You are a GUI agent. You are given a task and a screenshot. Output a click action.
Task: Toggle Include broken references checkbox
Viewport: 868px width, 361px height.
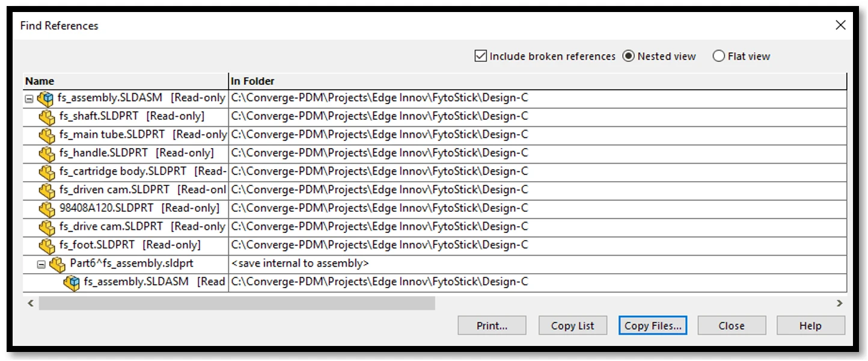tap(480, 56)
